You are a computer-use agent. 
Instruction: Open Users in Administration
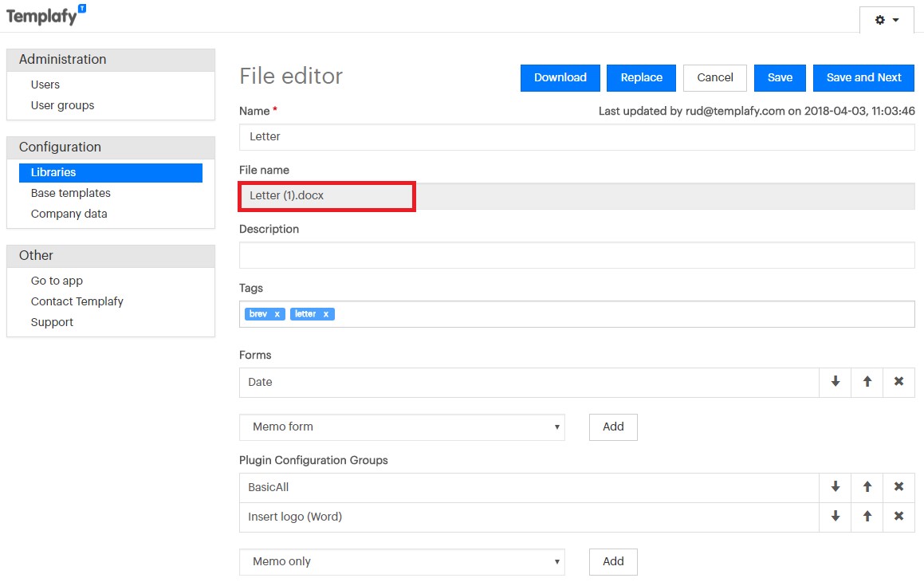tap(45, 85)
